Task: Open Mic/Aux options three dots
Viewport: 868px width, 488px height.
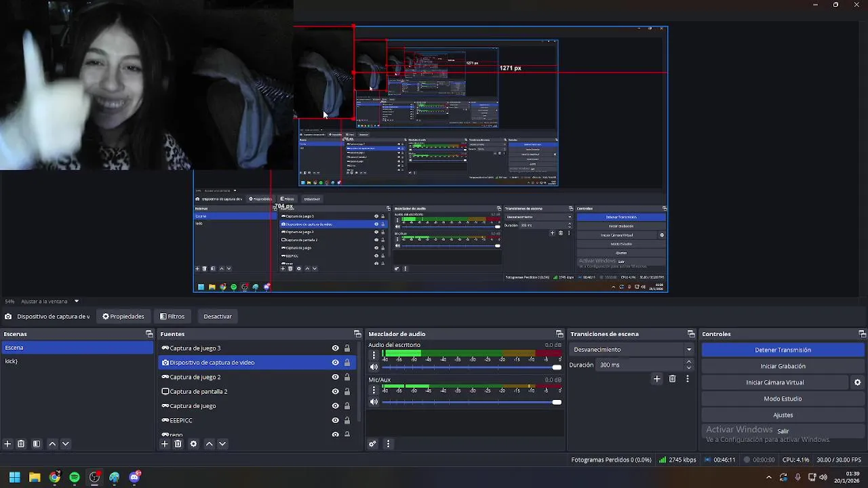Action: click(374, 390)
